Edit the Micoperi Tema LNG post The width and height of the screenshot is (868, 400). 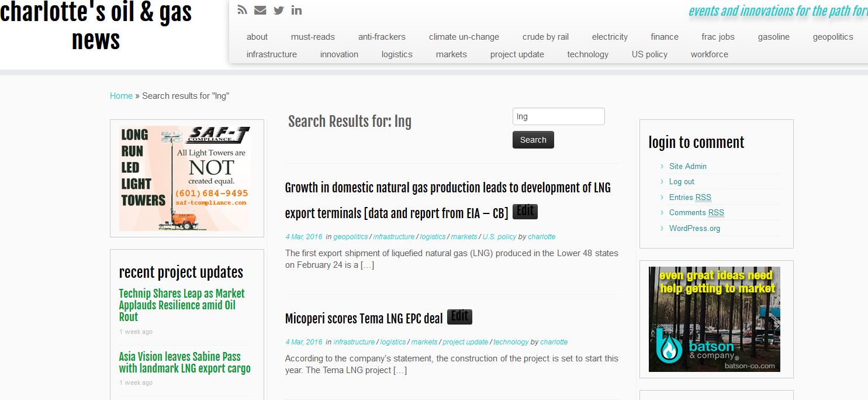click(459, 317)
